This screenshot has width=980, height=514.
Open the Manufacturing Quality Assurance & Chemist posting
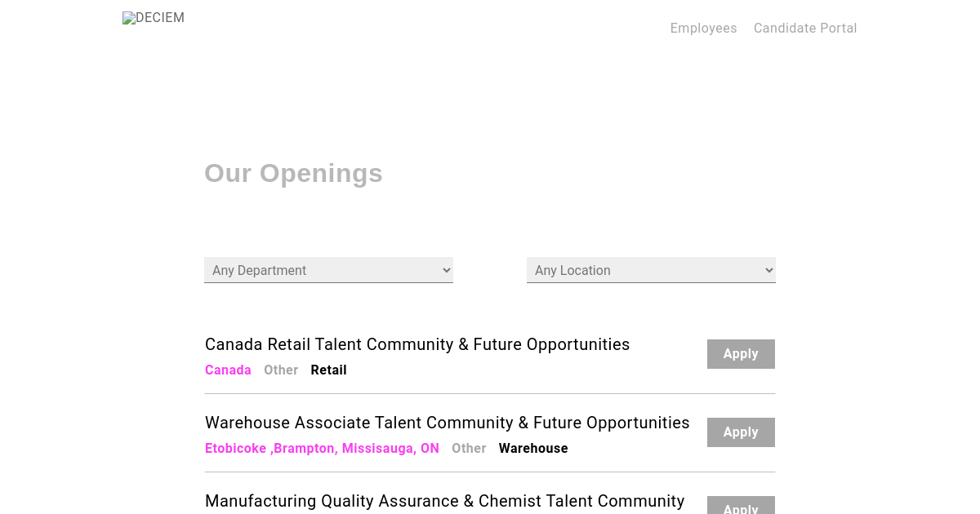(445, 501)
